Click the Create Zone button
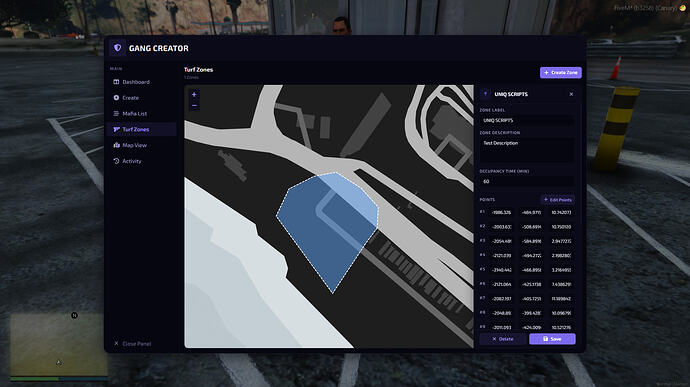Viewport: 690px width, 387px height. [561, 73]
